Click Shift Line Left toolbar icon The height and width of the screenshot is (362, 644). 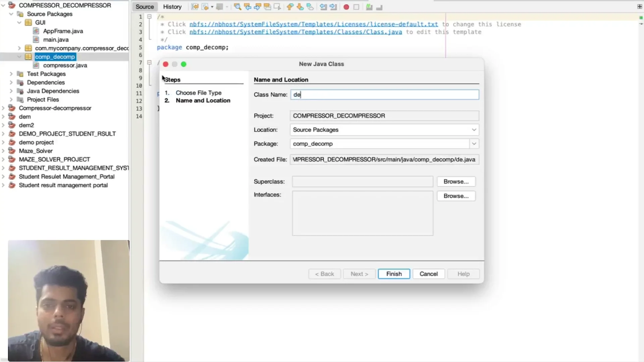pos(323,7)
